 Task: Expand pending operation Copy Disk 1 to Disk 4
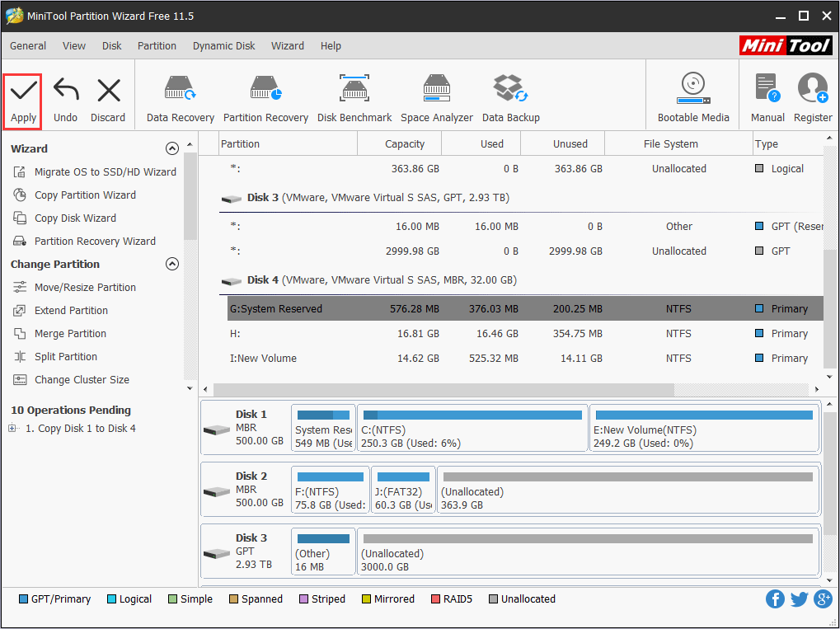pyautogui.click(x=12, y=428)
